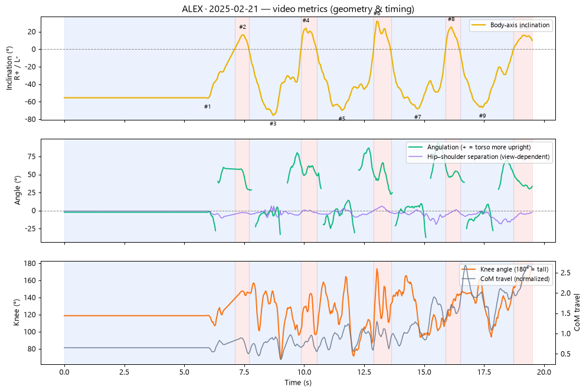
Task: Click the orange Knee angle legend line
Action: click(x=469, y=269)
